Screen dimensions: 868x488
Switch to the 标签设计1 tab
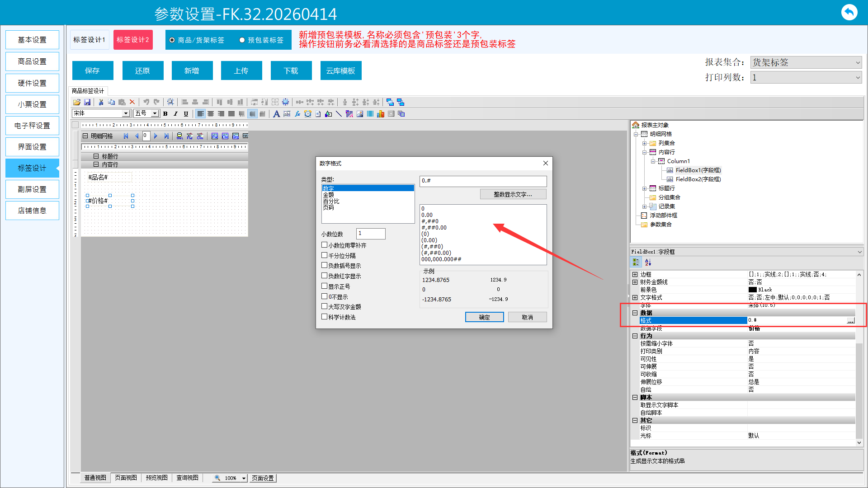(x=89, y=40)
